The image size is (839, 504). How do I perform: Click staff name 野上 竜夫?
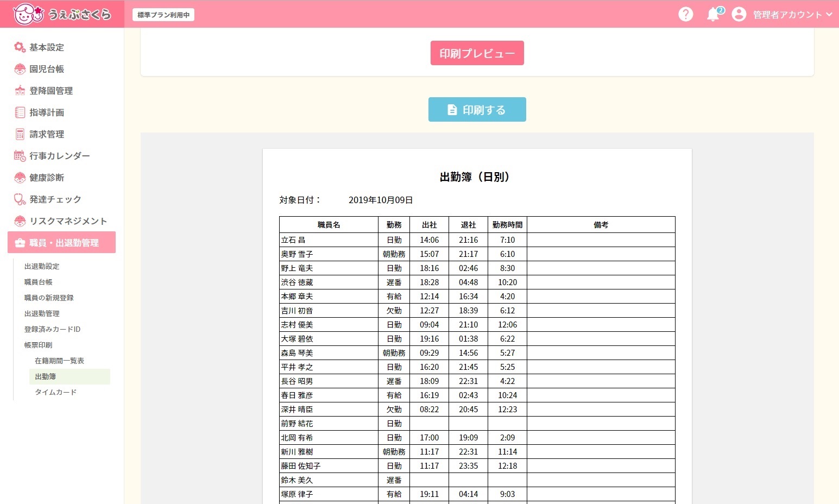coord(297,268)
